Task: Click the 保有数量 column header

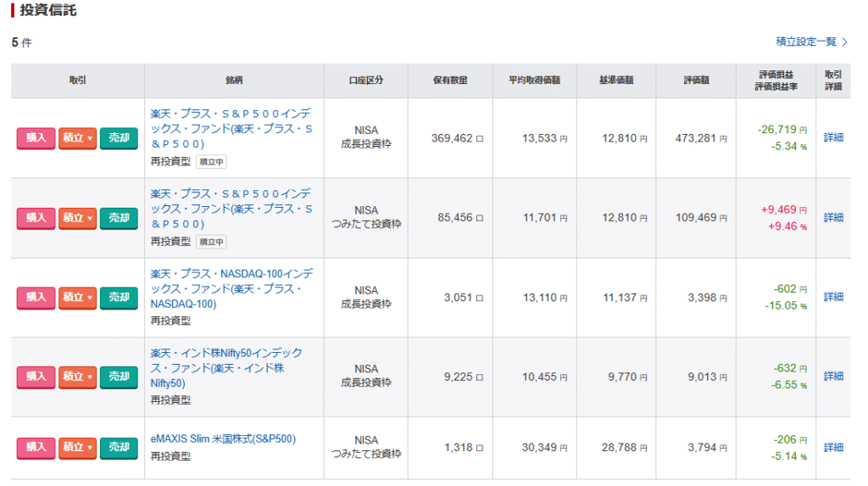Action: pos(450,81)
